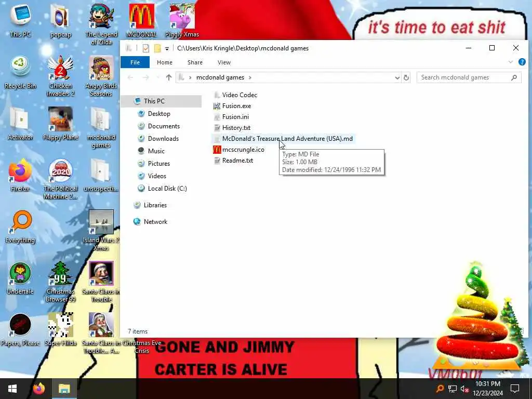Launch Firefox from the desktop
Viewport: 532px width, 399px height.
20,175
